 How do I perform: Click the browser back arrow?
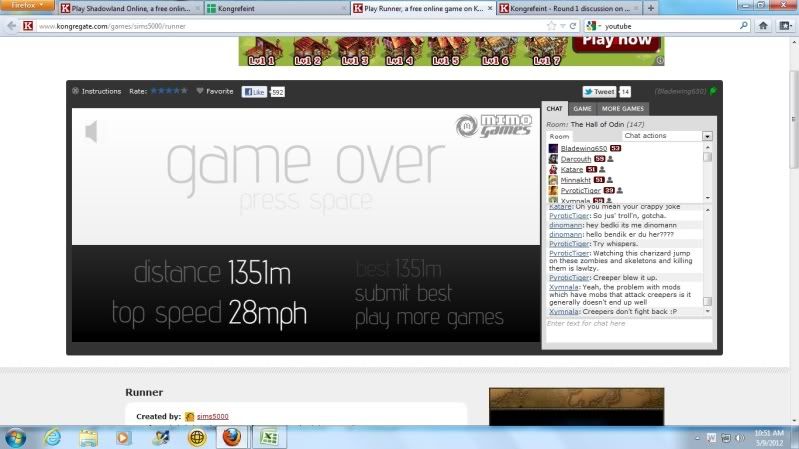(x=11, y=26)
